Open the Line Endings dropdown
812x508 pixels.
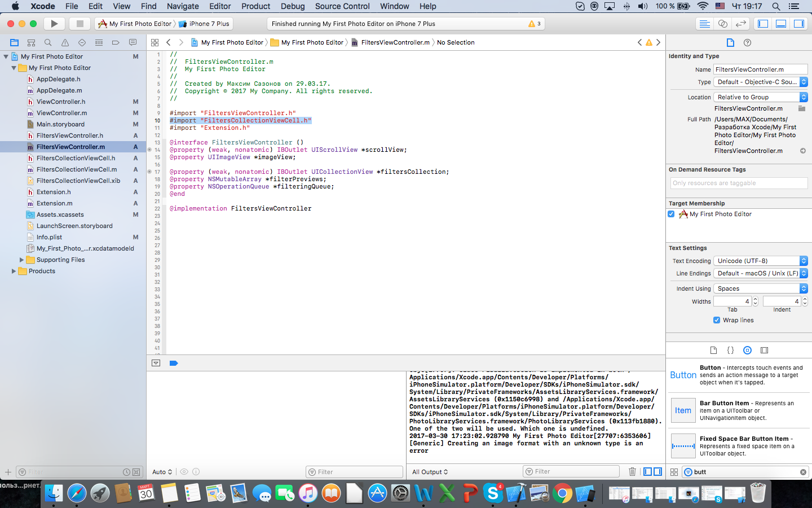(x=761, y=273)
